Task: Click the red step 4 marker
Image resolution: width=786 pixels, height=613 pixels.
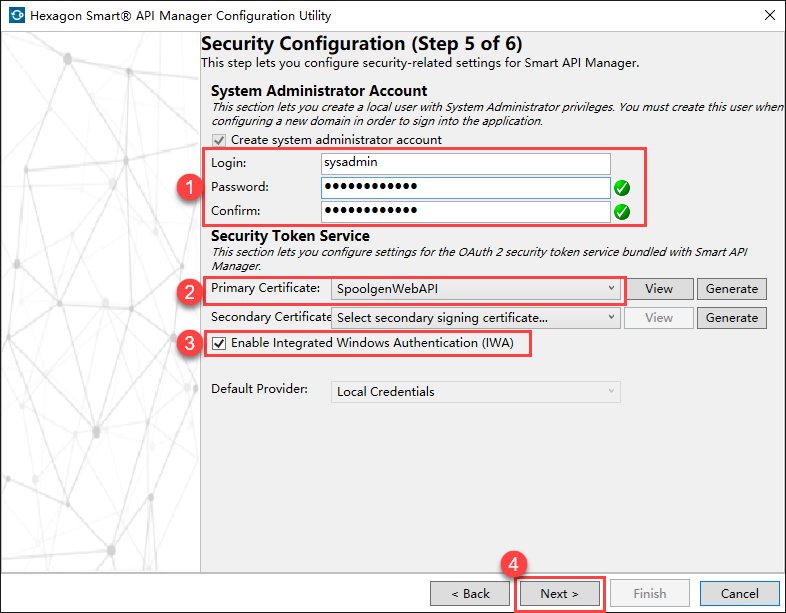Action: pyautogui.click(x=514, y=564)
